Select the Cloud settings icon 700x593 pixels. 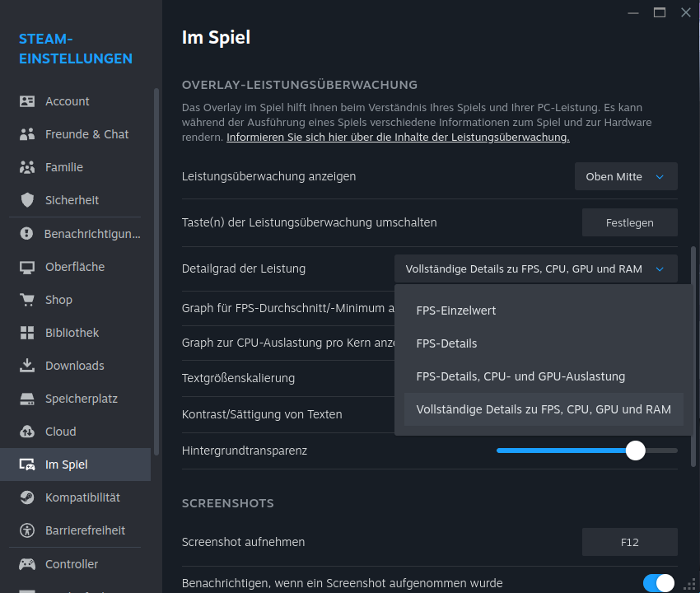point(27,431)
